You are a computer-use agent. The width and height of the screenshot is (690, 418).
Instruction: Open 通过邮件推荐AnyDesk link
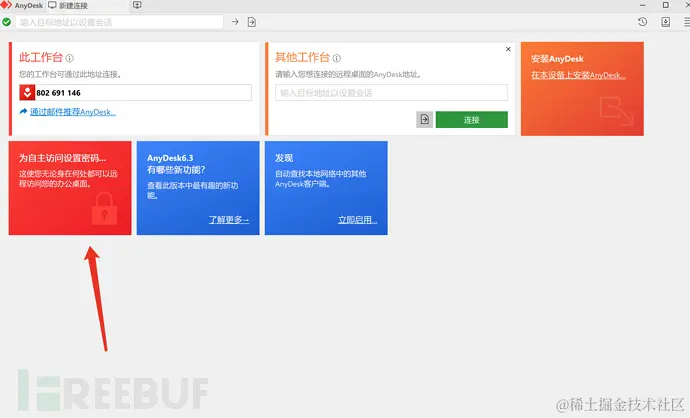[x=73, y=112]
